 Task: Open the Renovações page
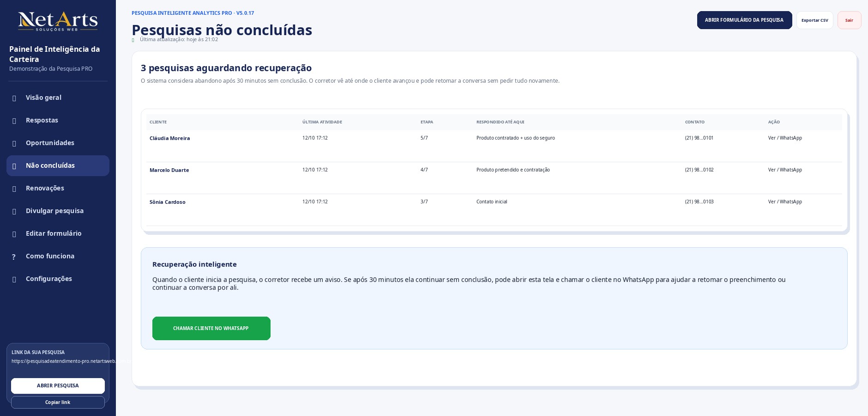click(58, 188)
